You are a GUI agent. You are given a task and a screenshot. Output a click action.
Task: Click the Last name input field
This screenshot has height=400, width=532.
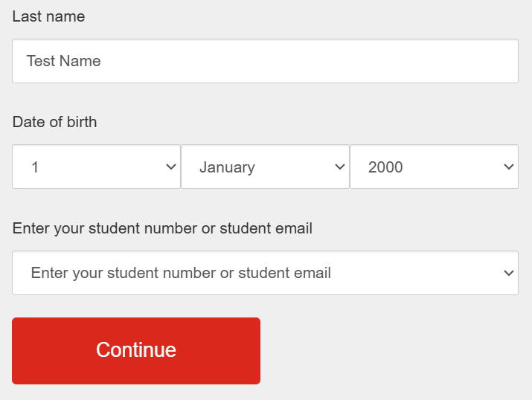tap(265, 61)
